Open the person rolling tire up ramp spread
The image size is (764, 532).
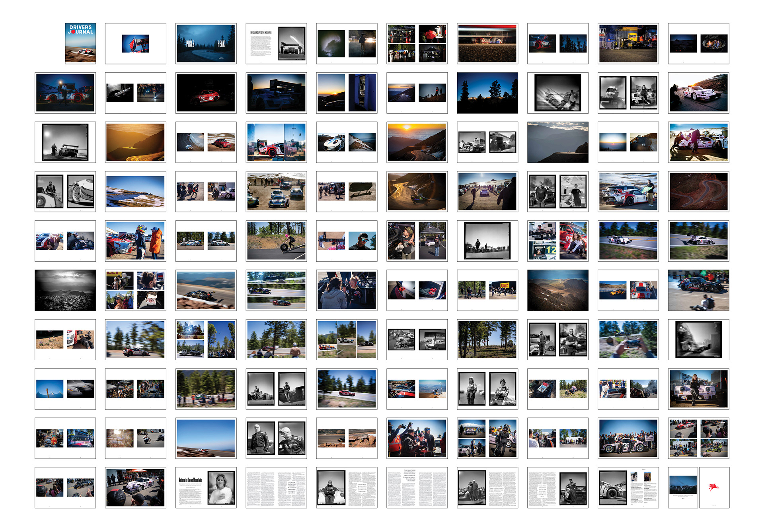pos(276,241)
